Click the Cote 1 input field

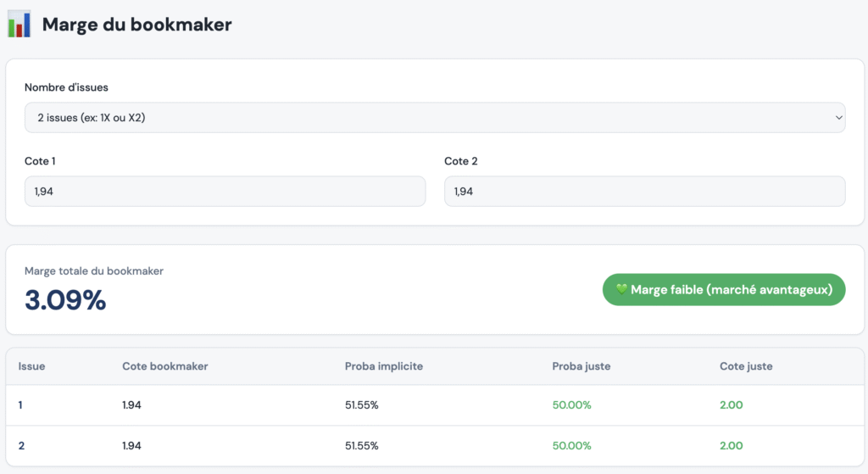point(225,192)
